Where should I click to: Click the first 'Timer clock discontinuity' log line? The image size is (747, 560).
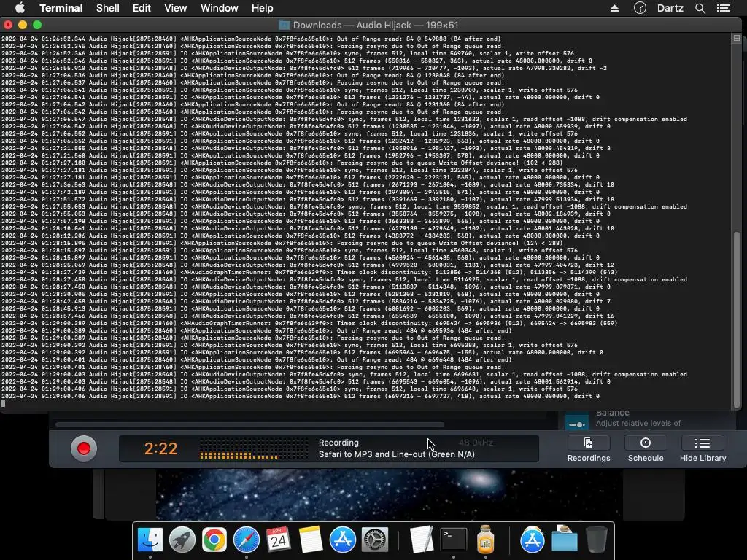pyautogui.click(x=309, y=273)
